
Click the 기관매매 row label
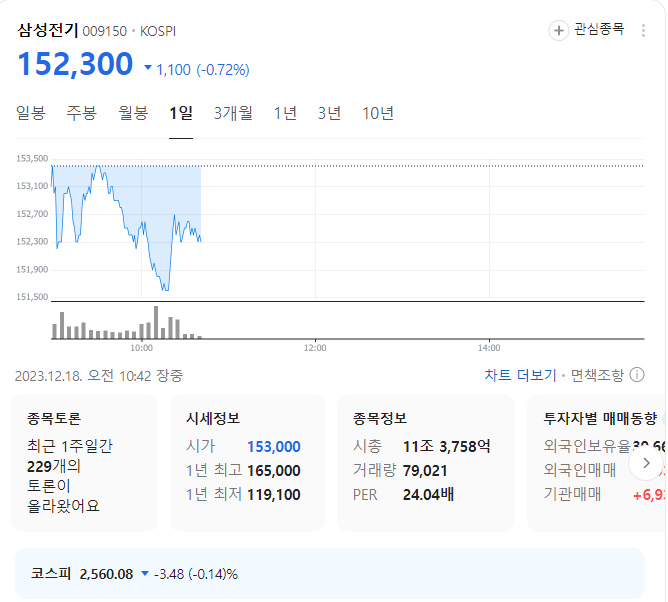[x=573, y=494]
